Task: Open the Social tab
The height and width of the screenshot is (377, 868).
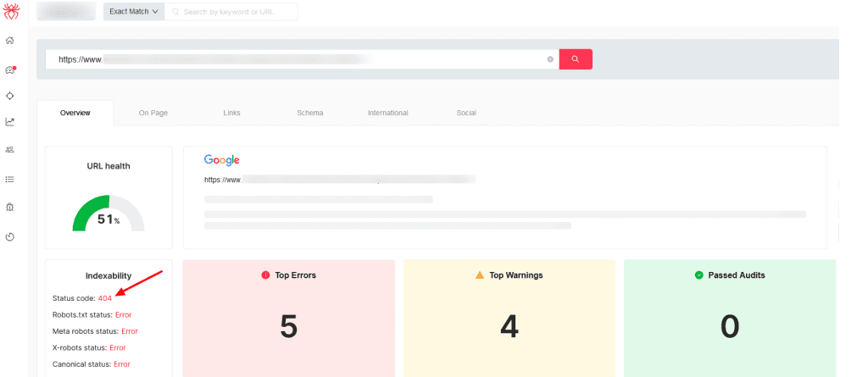Action: 466,113
